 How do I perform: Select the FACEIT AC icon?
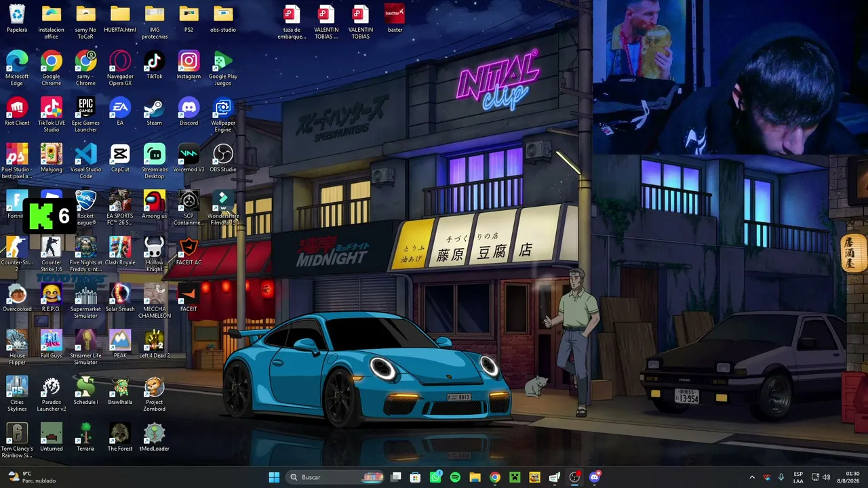click(189, 251)
